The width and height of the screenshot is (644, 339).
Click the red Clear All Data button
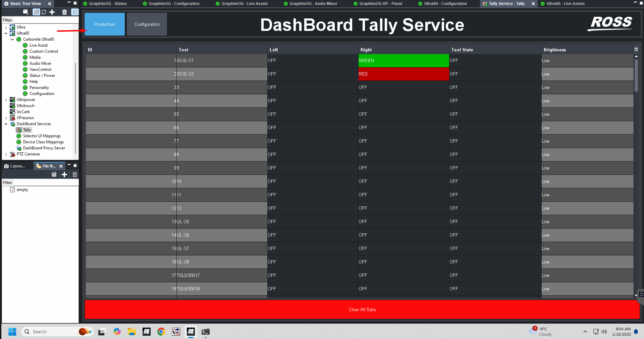pyautogui.click(x=362, y=309)
